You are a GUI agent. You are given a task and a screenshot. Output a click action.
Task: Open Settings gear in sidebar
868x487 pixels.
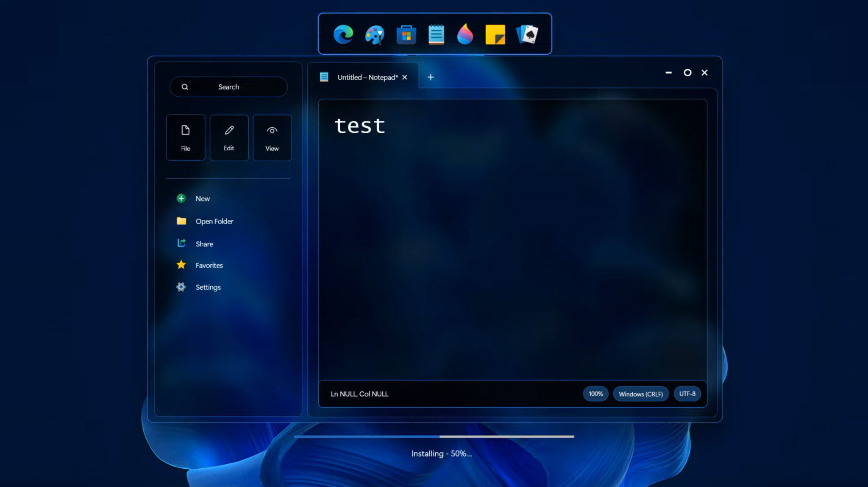tap(208, 287)
